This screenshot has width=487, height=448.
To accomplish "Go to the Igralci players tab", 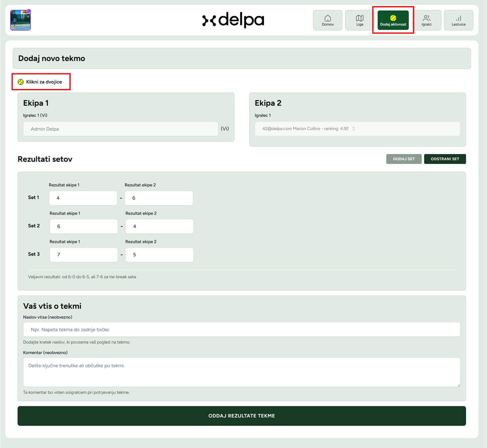I will (x=426, y=20).
